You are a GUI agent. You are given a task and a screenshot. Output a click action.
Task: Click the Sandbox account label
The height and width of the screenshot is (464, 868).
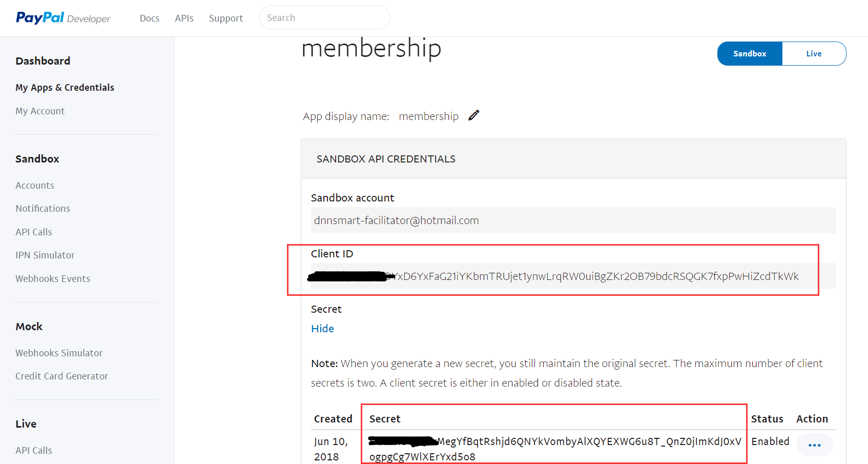coord(353,198)
